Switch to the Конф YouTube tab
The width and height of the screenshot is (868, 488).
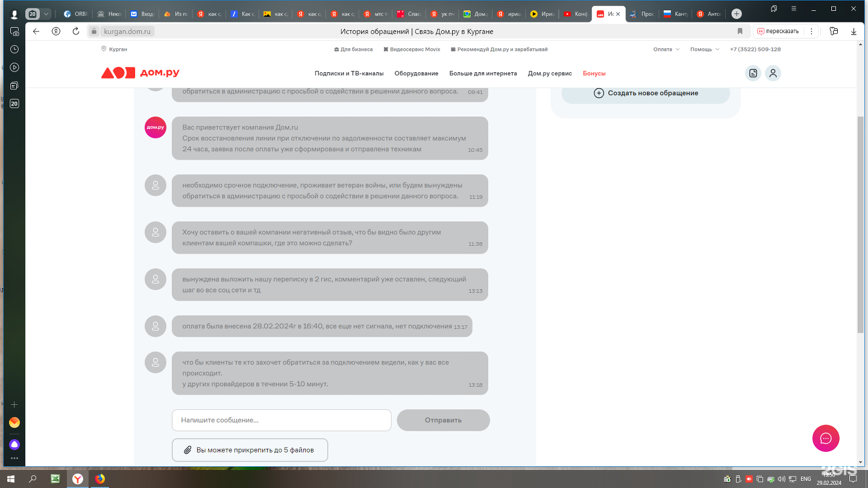(575, 14)
